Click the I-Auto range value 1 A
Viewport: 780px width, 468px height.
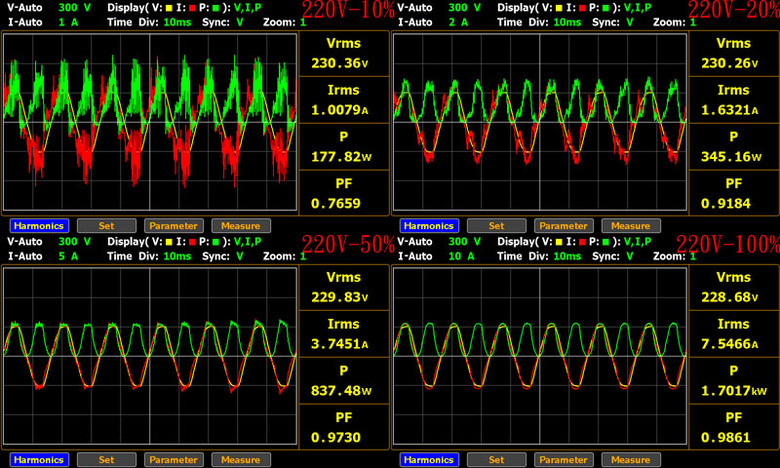pyautogui.click(x=68, y=22)
